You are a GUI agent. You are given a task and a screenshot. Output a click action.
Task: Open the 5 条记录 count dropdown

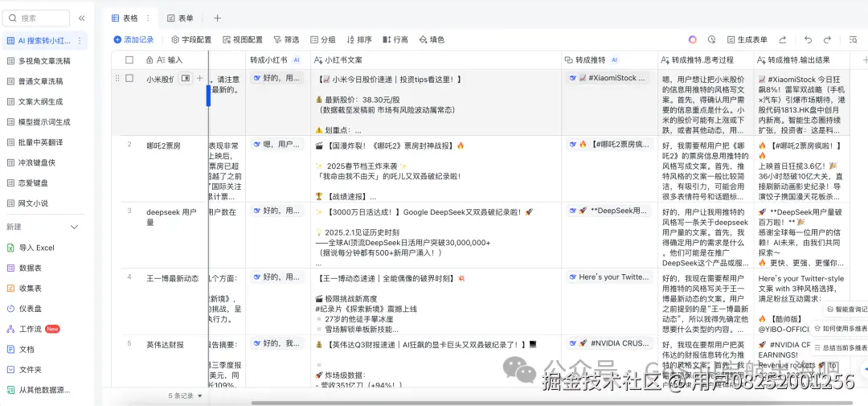pyautogui.click(x=186, y=396)
